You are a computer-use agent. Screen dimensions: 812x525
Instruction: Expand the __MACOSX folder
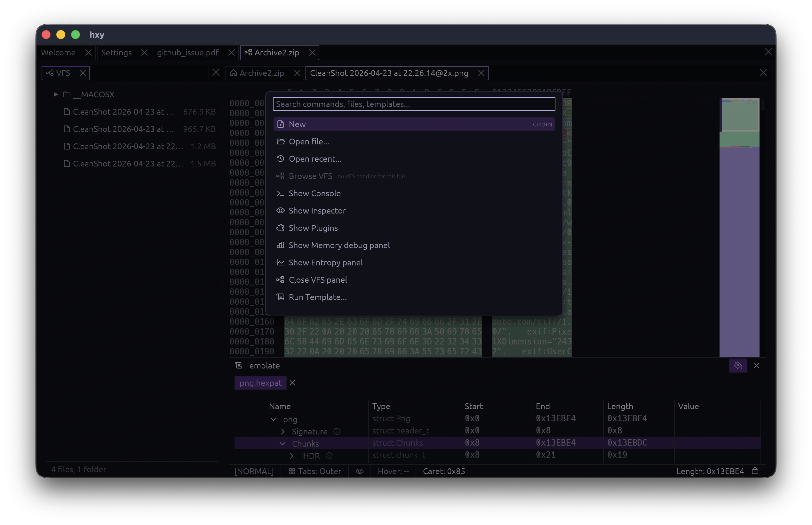[56, 94]
